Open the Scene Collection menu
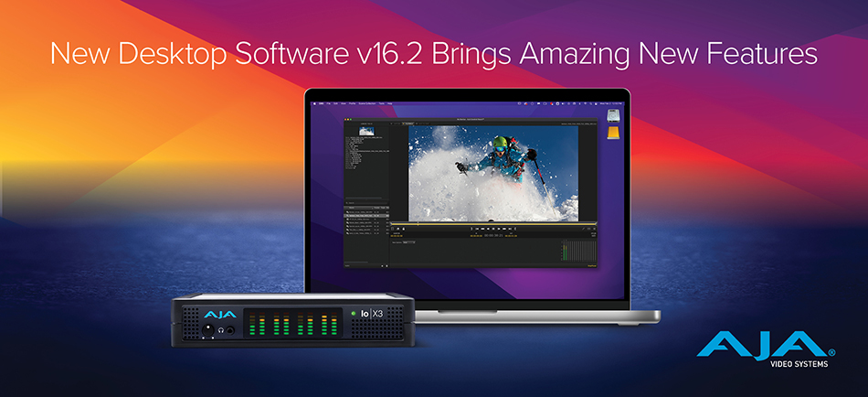This screenshot has height=397, width=868. click(x=367, y=103)
